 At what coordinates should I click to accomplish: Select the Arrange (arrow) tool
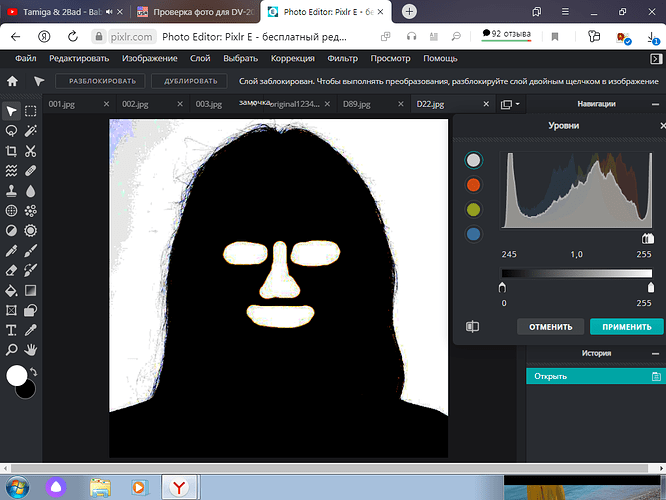(x=11, y=111)
